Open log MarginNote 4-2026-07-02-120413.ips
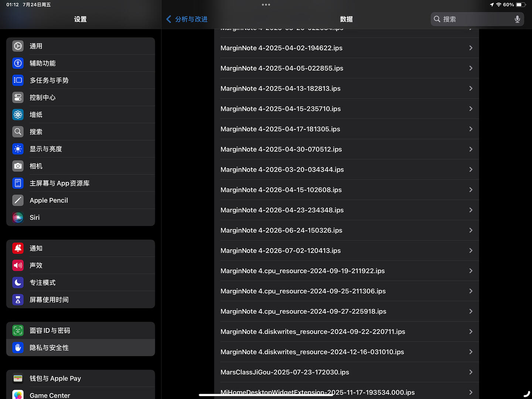532x399 pixels. point(347,251)
